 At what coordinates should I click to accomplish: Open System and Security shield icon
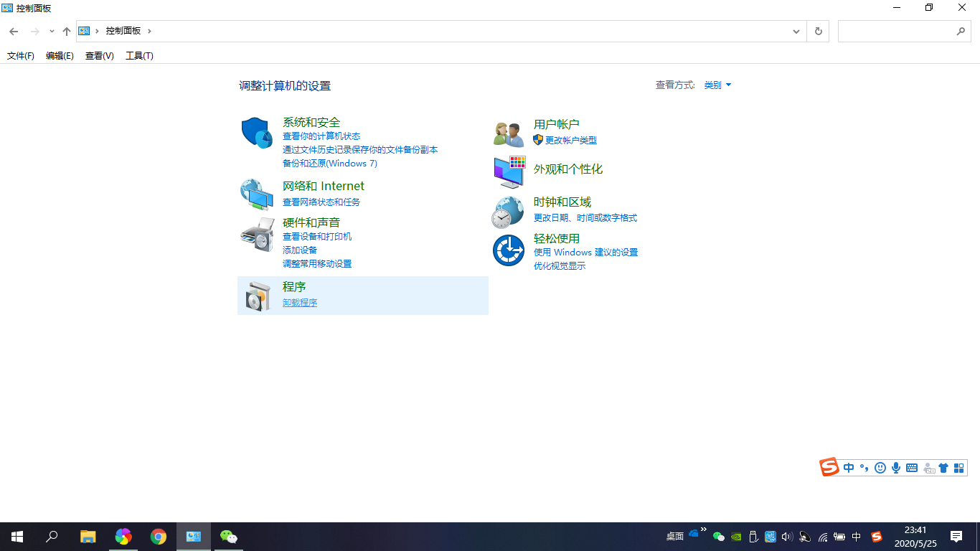(256, 131)
